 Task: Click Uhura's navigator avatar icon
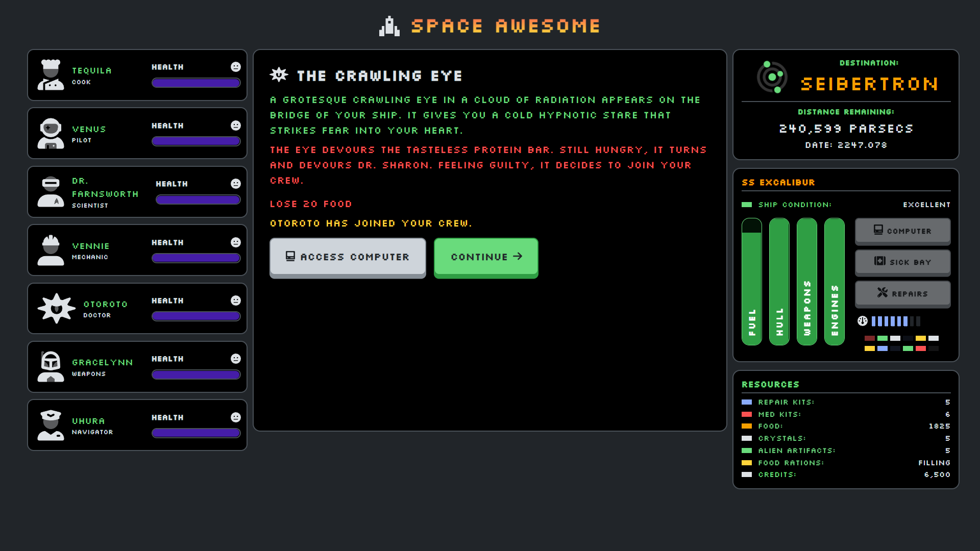51,425
